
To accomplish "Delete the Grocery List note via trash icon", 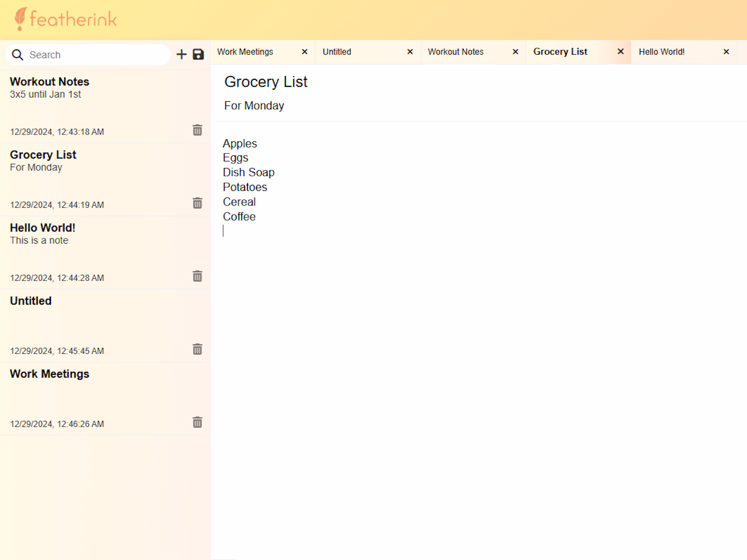I will (x=197, y=203).
